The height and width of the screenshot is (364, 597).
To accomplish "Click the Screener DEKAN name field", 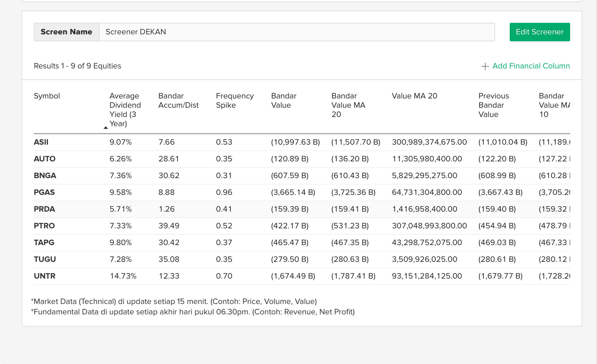I will pyautogui.click(x=297, y=32).
